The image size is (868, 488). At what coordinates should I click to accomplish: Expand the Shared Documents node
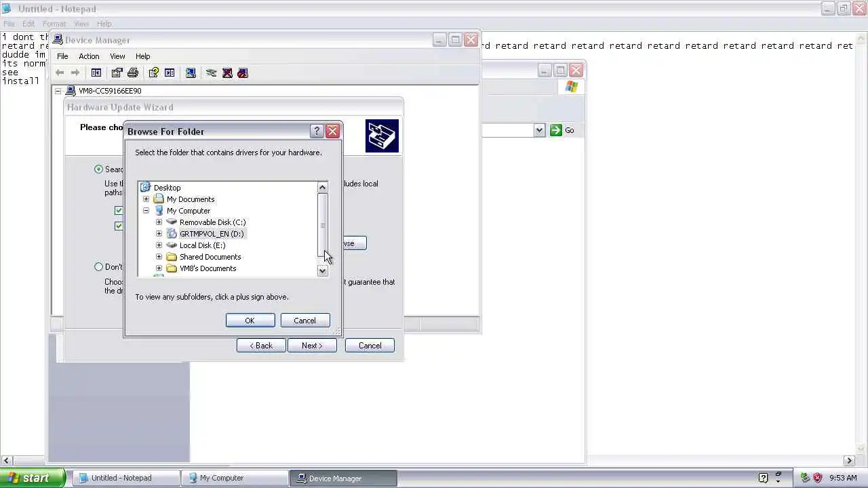pos(159,257)
